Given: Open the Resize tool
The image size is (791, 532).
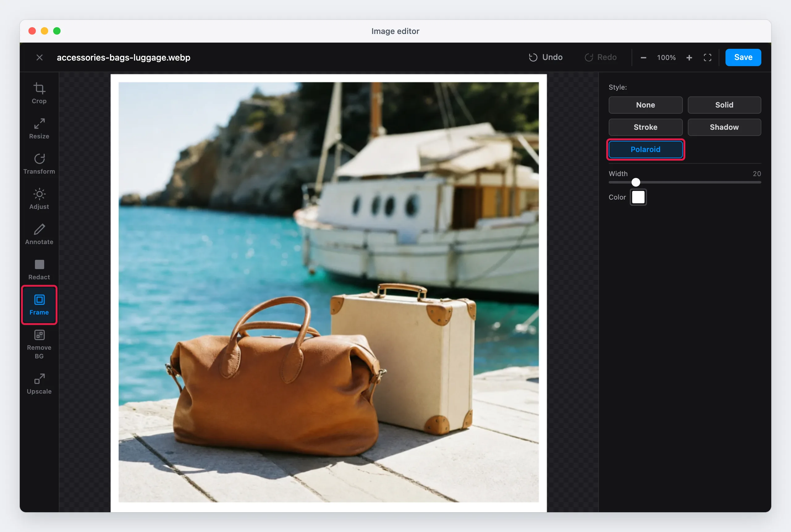Looking at the screenshot, I should pyautogui.click(x=39, y=129).
